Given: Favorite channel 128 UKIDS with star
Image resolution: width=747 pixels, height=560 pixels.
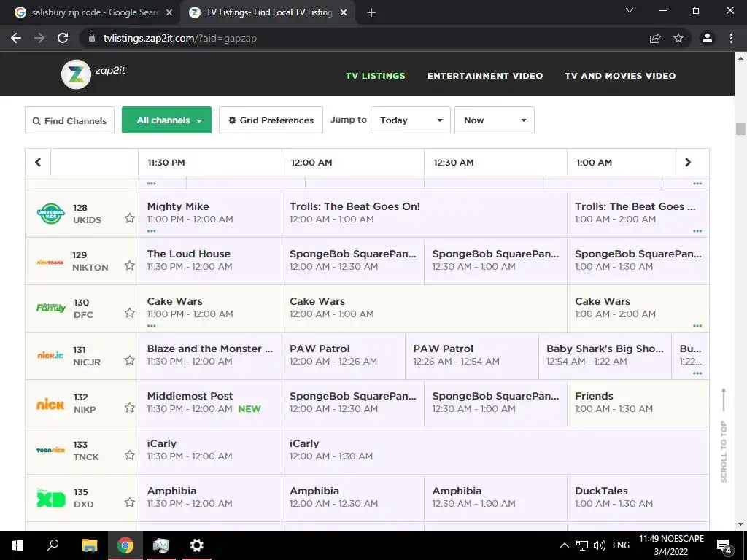Looking at the screenshot, I should [130, 218].
